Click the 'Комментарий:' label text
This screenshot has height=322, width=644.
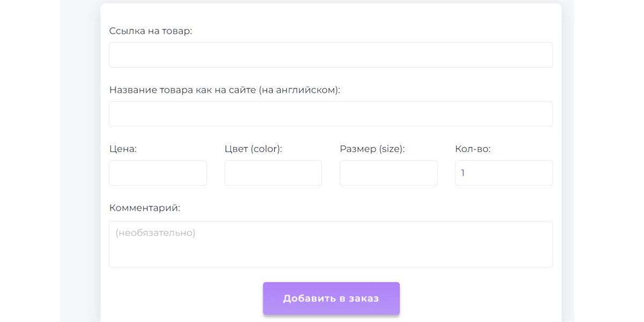point(144,208)
